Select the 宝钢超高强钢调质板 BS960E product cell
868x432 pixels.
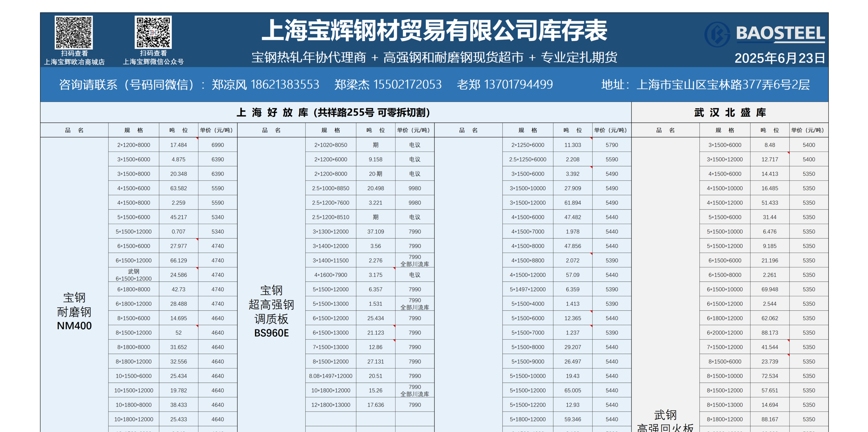[271, 312]
